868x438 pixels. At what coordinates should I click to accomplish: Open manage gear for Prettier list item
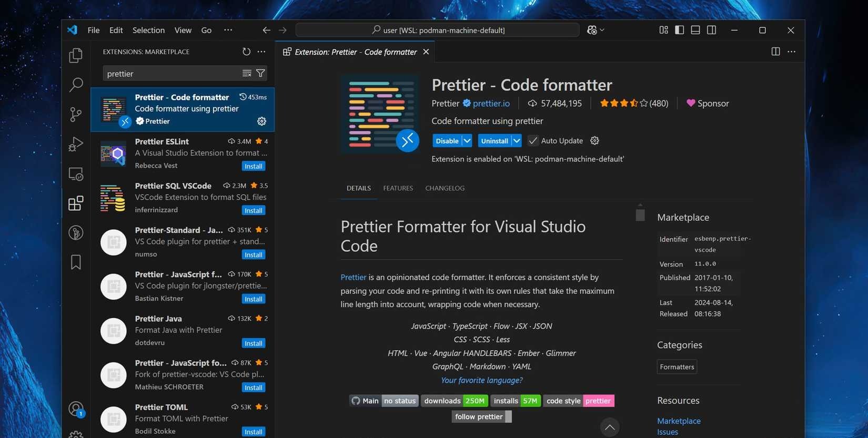261,121
